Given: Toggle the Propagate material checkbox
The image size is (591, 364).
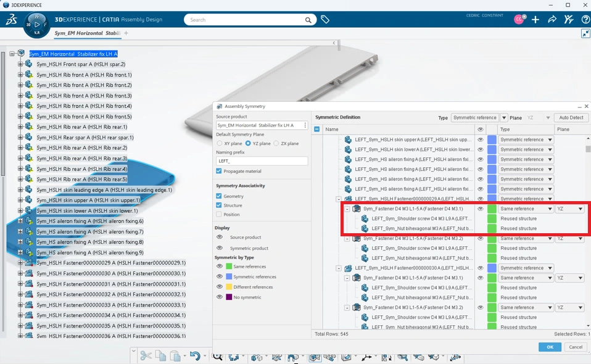Looking at the screenshot, I should 219,171.
